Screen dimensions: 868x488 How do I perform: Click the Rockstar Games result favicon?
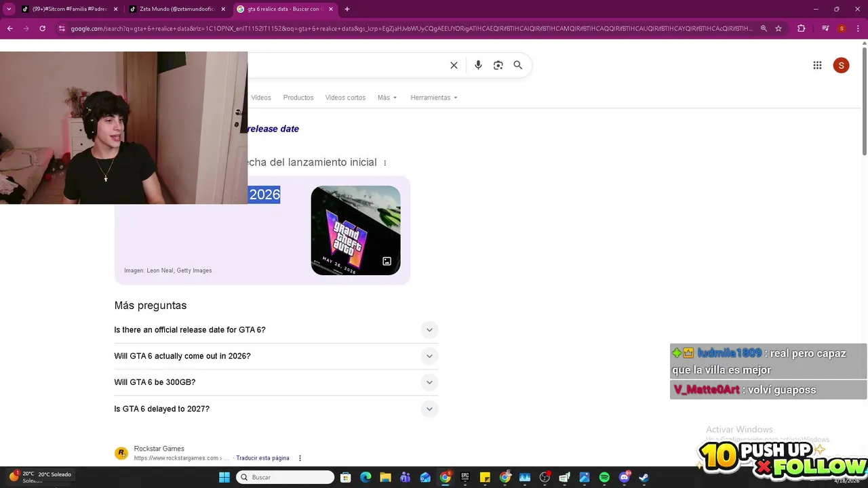121,453
